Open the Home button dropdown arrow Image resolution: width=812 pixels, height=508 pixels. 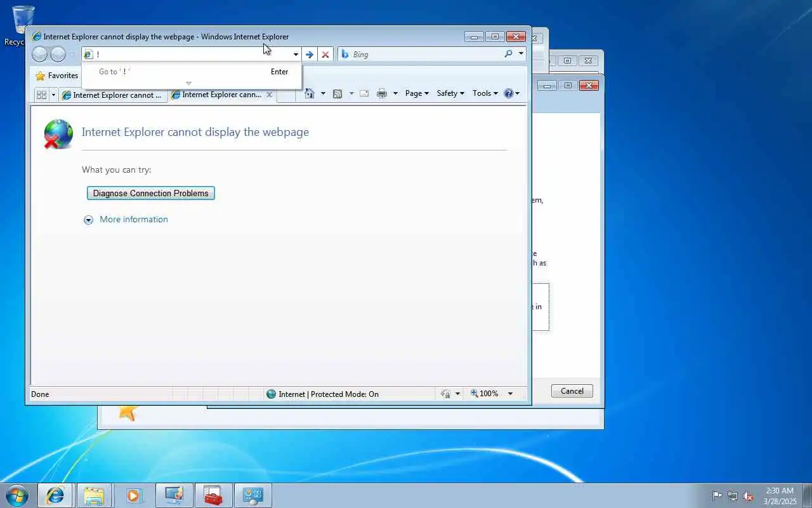pos(323,93)
